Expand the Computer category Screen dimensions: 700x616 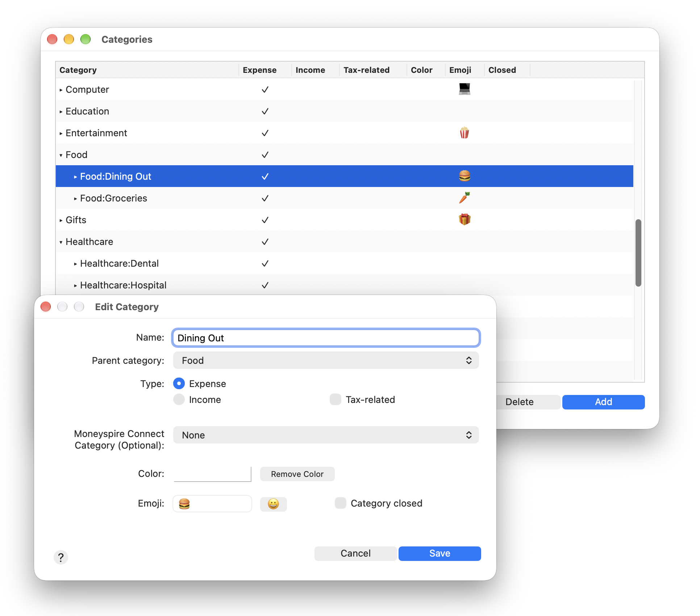[x=61, y=90]
